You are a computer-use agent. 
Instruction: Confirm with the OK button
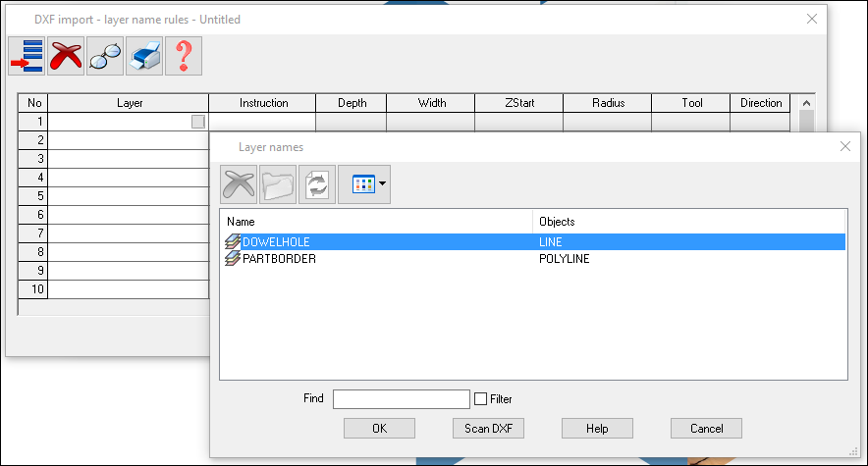click(x=379, y=429)
